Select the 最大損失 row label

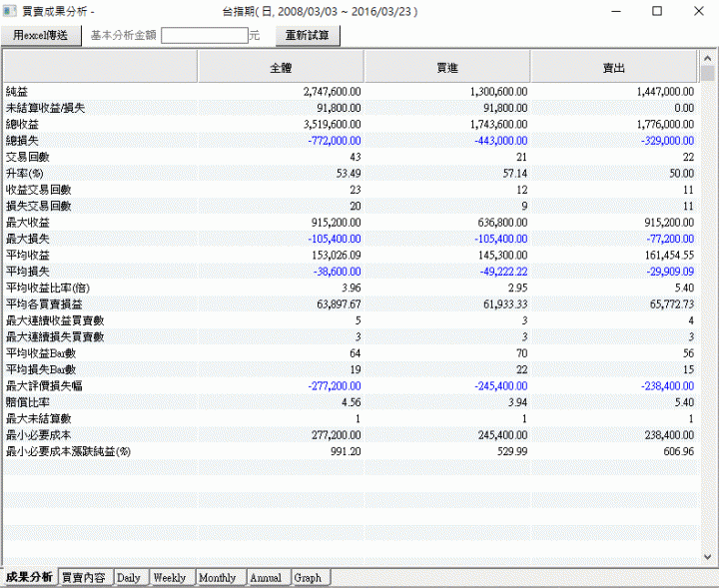click(28, 239)
